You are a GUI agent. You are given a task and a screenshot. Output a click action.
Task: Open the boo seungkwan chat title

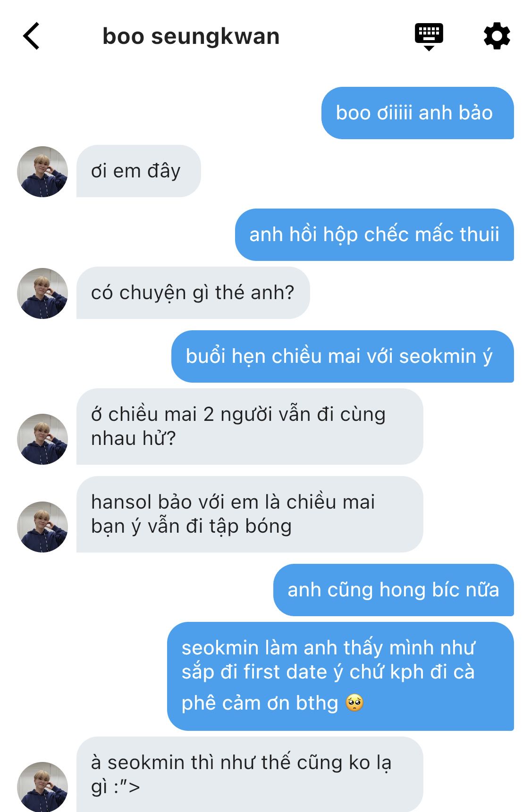pyautogui.click(x=191, y=36)
